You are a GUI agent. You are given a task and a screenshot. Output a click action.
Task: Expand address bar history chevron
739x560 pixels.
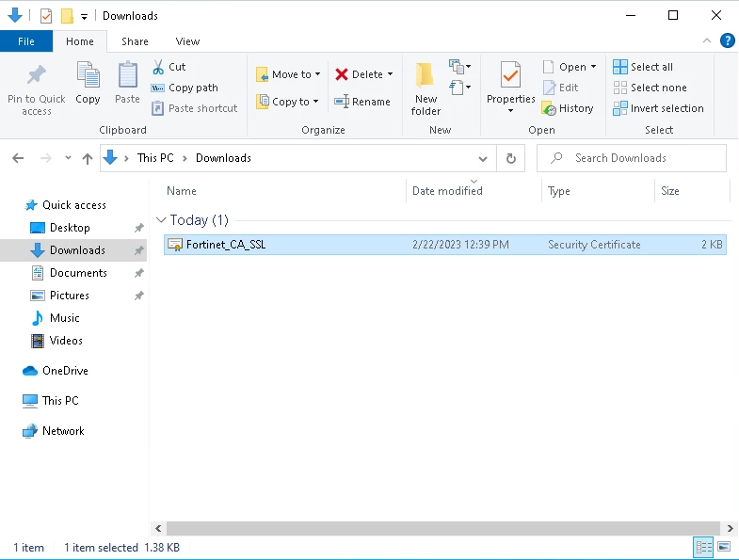tap(483, 159)
